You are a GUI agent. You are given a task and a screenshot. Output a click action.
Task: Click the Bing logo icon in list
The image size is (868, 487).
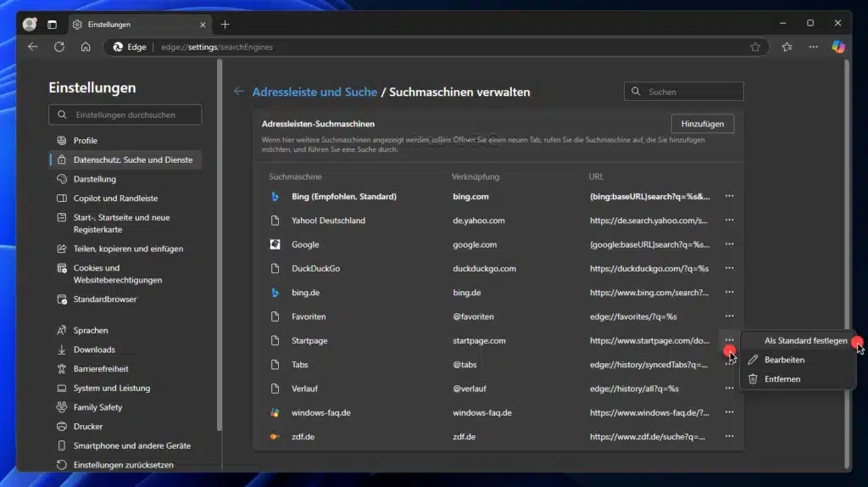(x=275, y=196)
